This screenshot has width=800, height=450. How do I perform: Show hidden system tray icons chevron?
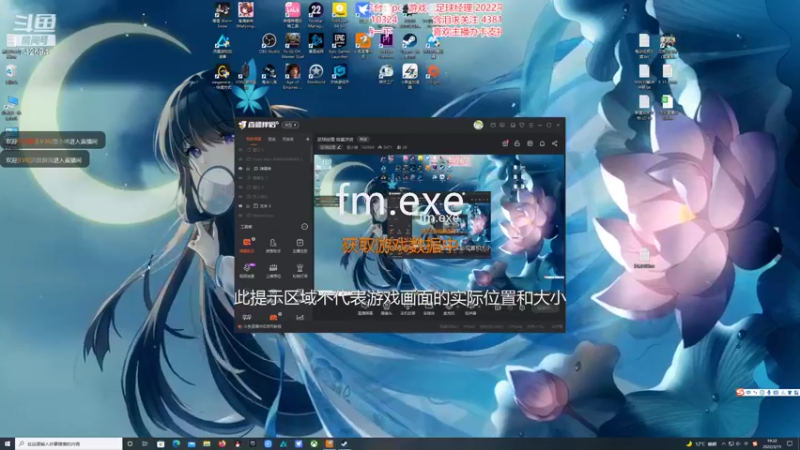(x=723, y=444)
